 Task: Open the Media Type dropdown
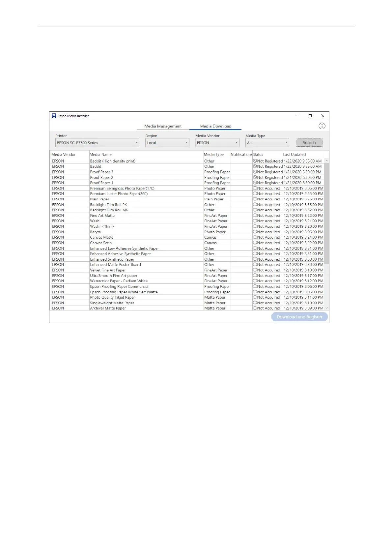coord(267,143)
